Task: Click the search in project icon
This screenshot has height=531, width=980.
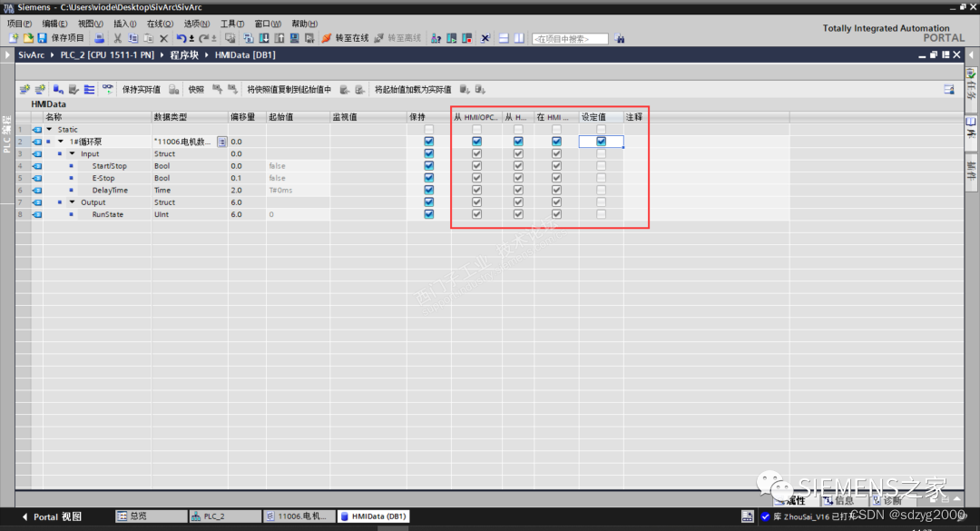Action: (x=620, y=39)
